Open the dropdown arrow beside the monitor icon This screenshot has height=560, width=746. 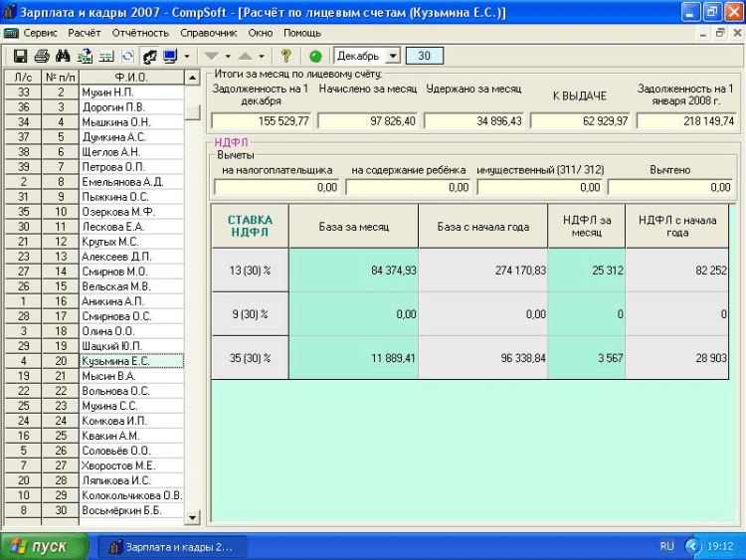(x=187, y=56)
